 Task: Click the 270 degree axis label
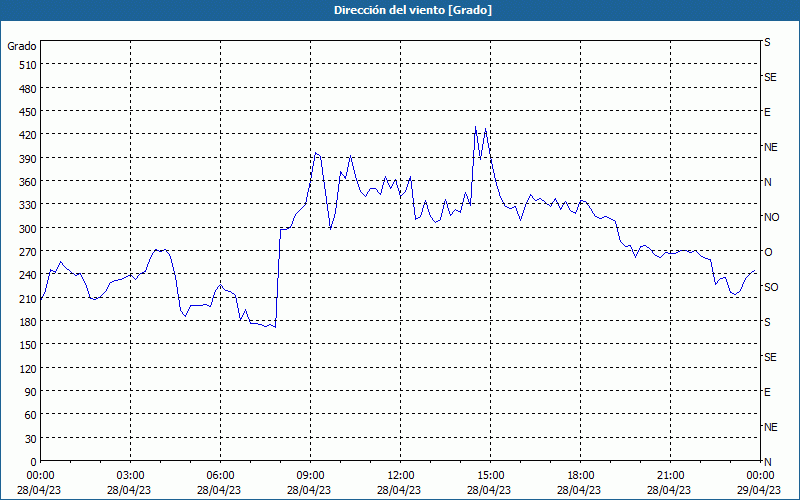(29, 253)
